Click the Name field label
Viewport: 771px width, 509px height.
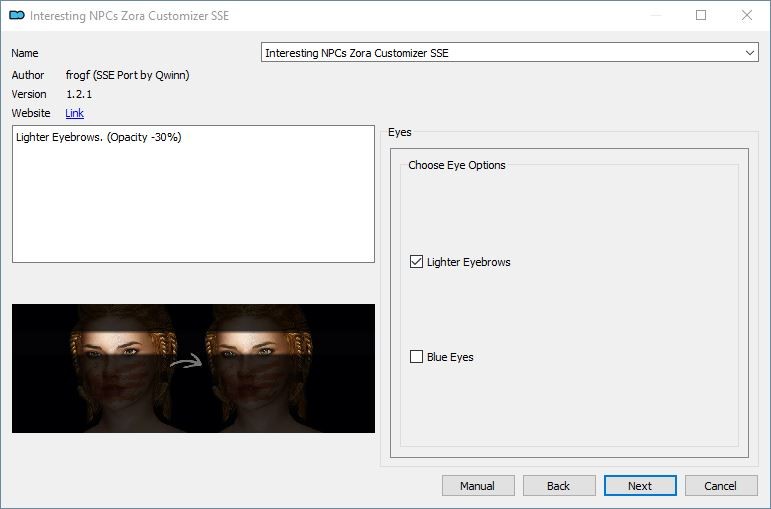tap(25, 53)
